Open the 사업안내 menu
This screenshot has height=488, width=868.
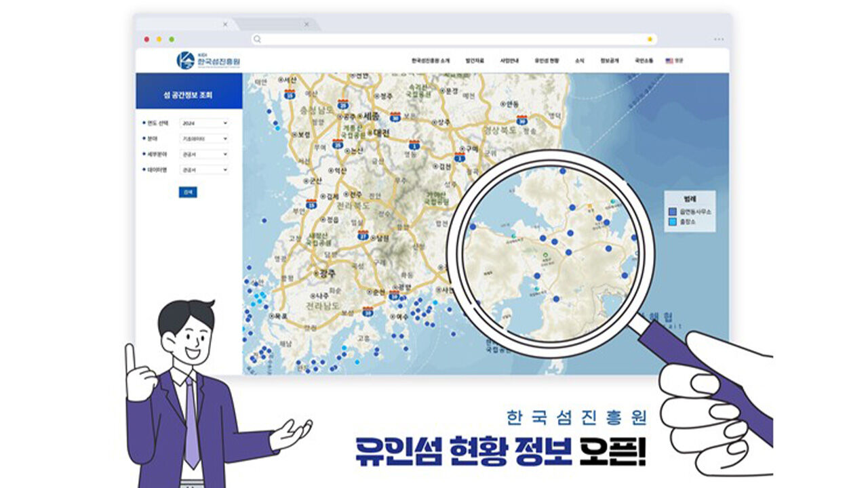pyautogui.click(x=509, y=60)
